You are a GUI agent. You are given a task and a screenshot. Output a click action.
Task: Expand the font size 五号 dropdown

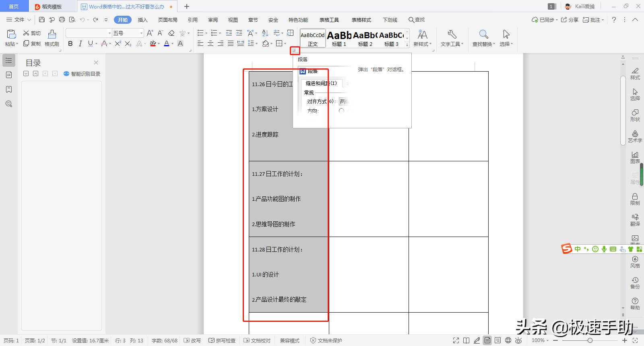click(141, 33)
